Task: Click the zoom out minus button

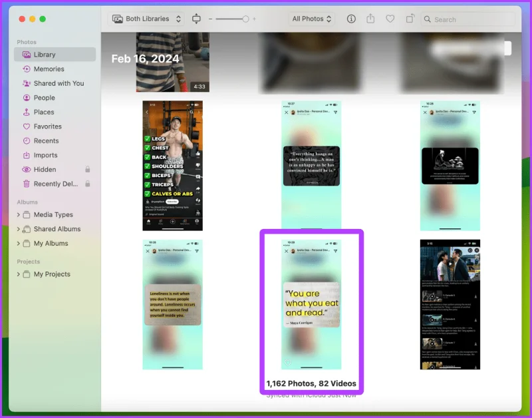Action: pos(210,19)
